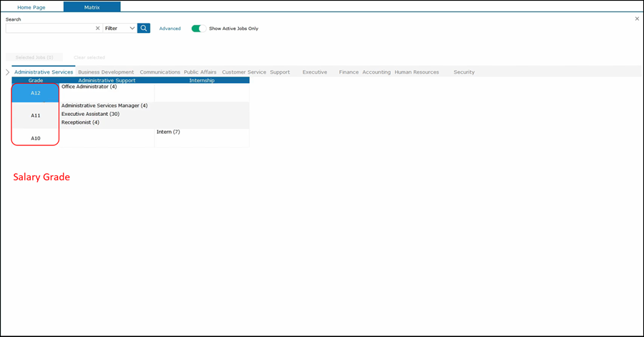The image size is (644, 337).
Task: Go to the Human Resources tab
Action: 416,72
